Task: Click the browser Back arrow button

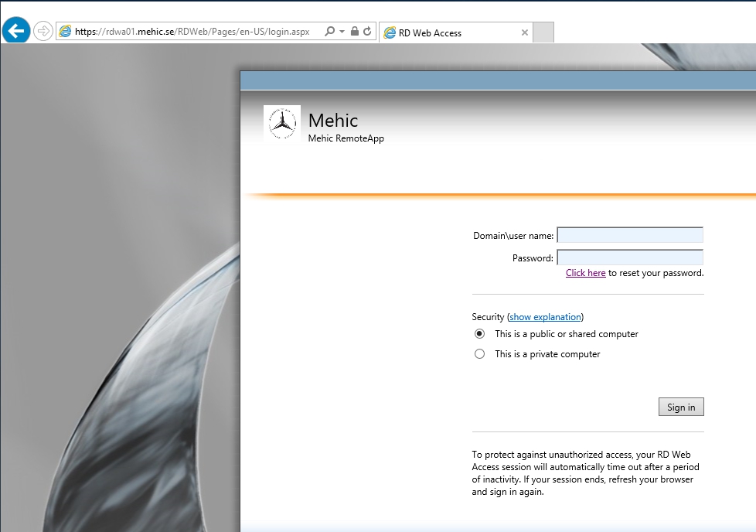Action: point(16,31)
